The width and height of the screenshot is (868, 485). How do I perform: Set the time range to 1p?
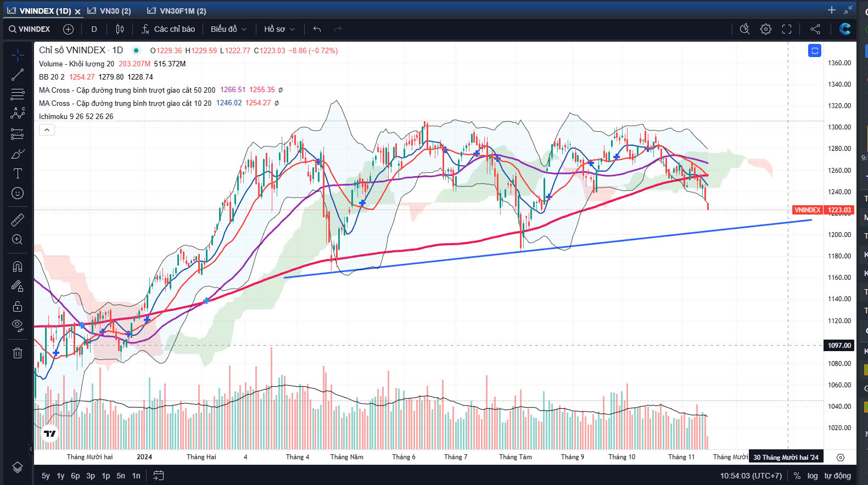pos(106,476)
